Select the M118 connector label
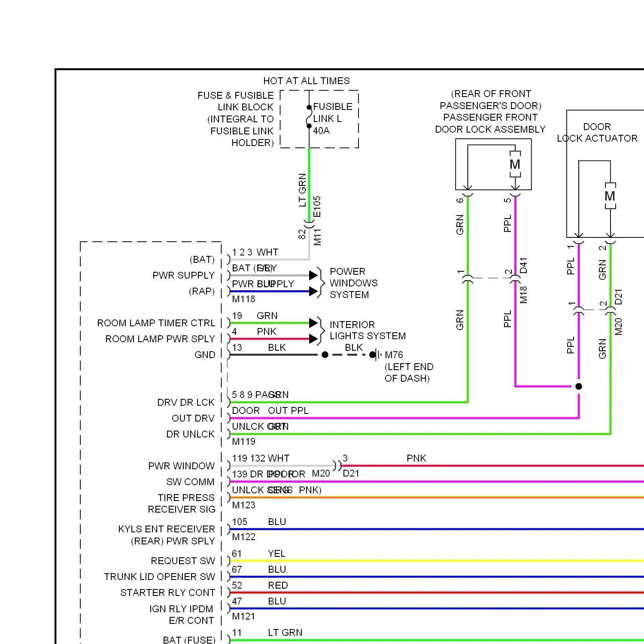The width and height of the screenshot is (644, 644). tap(243, 299)
